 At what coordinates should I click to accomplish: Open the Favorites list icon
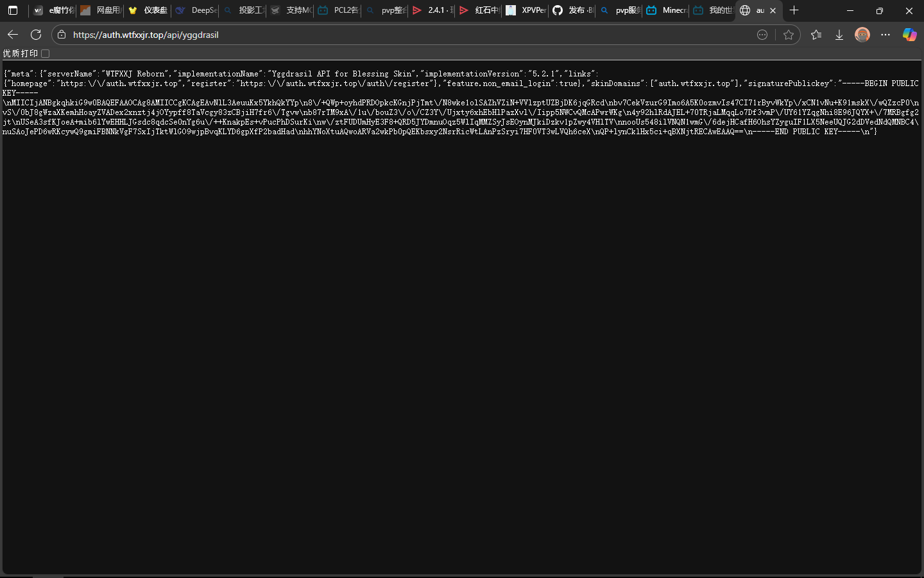[816, 35]
